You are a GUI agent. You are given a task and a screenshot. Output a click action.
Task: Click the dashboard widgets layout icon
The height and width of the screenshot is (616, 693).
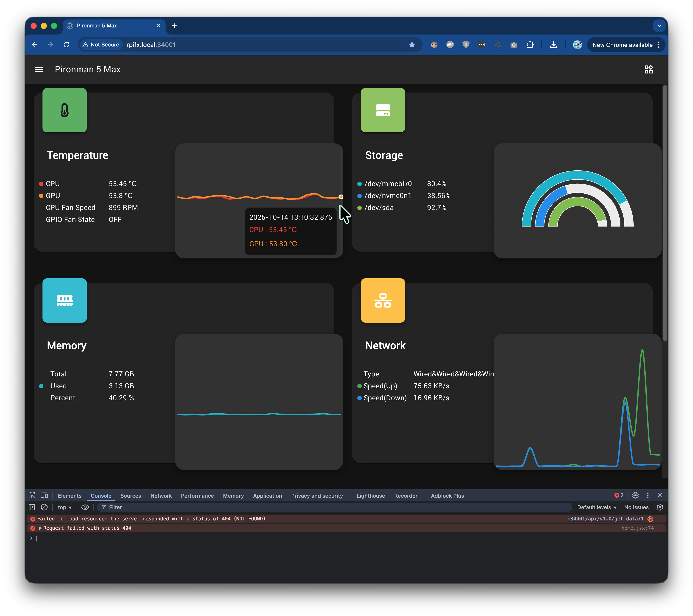pyautogui.click(x=648, y=69)
